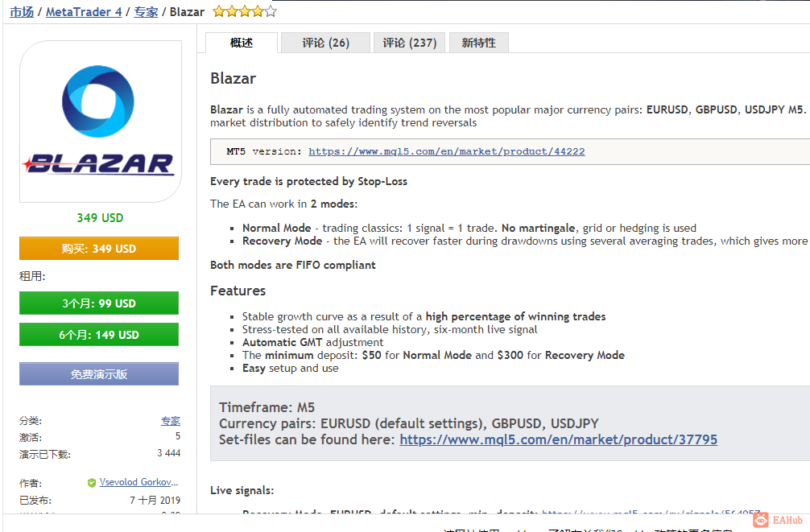Click Every trade is protected by Stop-Loss text

coord(308,181)
